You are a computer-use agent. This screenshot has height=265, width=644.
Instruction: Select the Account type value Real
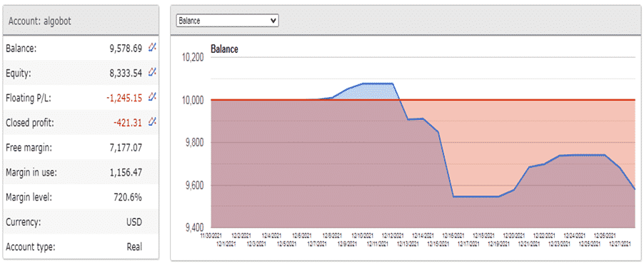click(x=134, y=247)
